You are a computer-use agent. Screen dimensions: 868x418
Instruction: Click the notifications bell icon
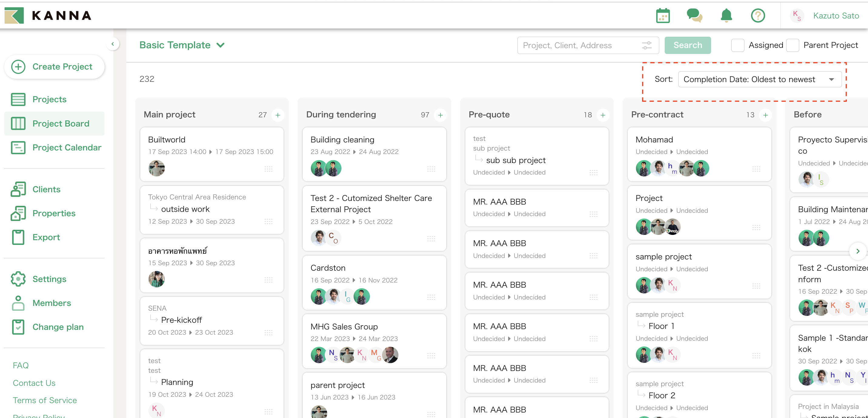[x=726, y=15]
